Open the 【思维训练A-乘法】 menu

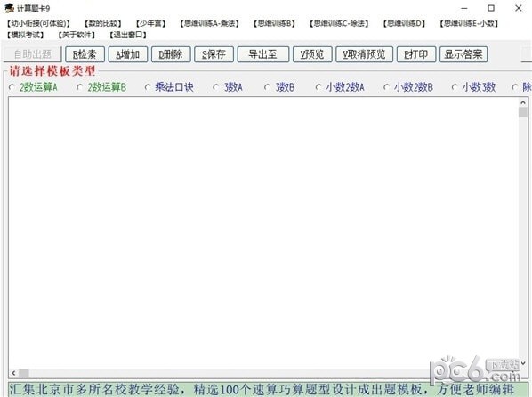coord(209,23)
